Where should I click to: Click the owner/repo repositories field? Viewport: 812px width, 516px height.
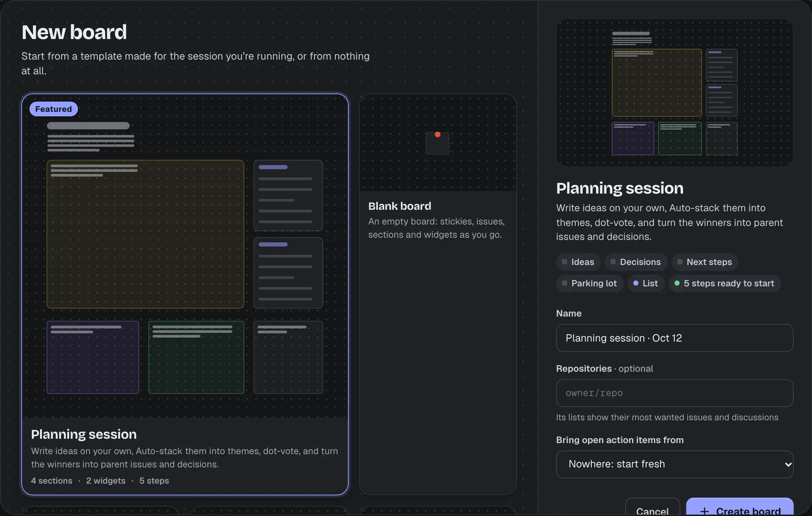[674, 393]
